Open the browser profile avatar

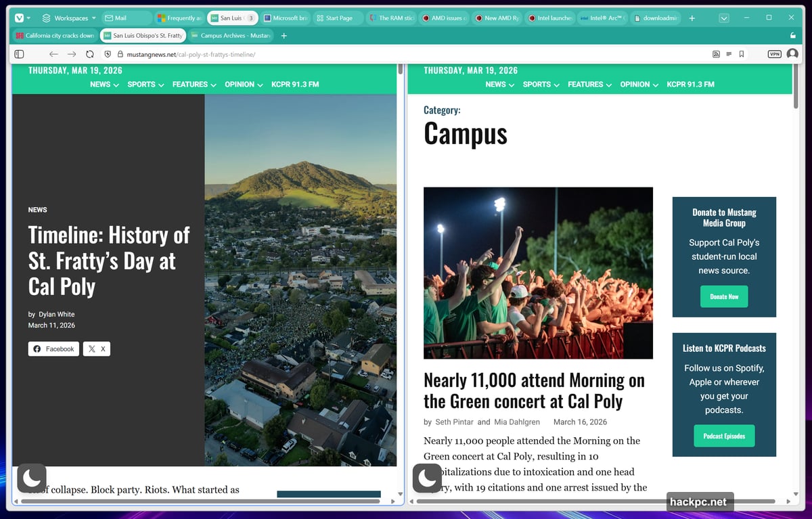coord(793,53)
